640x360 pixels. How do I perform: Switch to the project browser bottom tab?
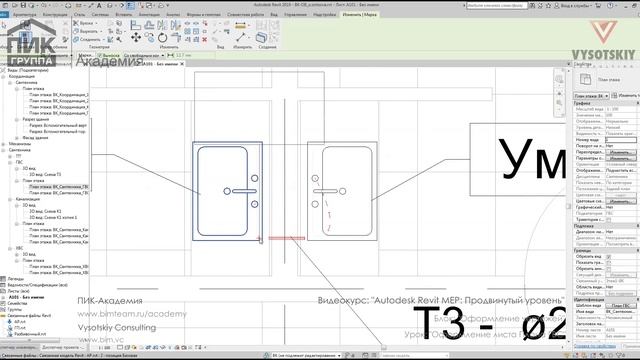(63, 347)
